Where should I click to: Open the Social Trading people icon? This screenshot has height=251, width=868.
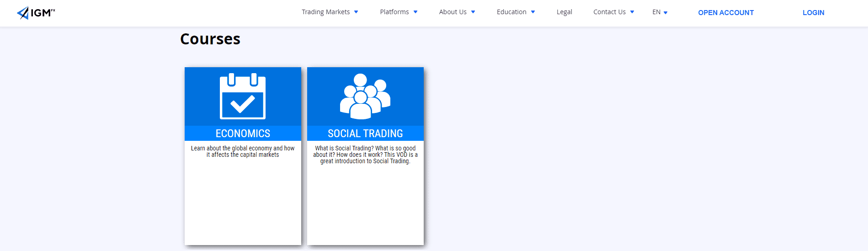pyautogui.click(x=365, y=96)
